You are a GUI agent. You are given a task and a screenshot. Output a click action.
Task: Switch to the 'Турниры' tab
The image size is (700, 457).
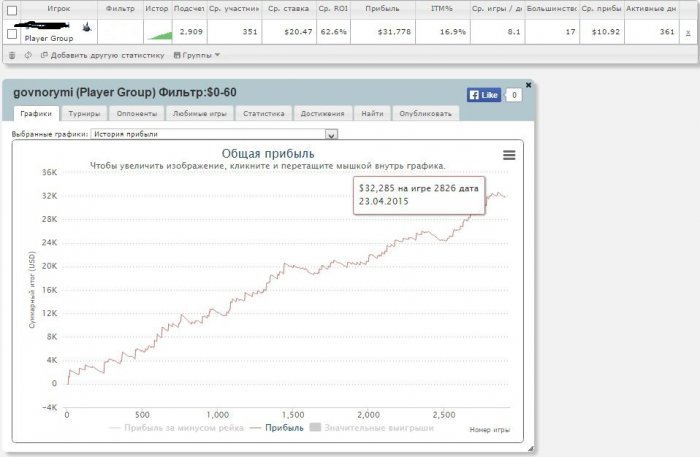pyautogui.click(x=84, y=113)
